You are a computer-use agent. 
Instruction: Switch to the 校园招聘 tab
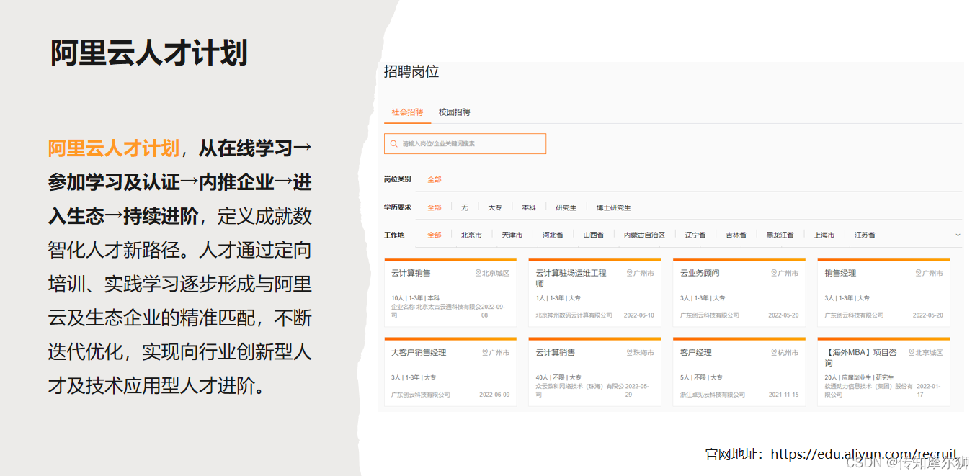[x=454, y=112]
